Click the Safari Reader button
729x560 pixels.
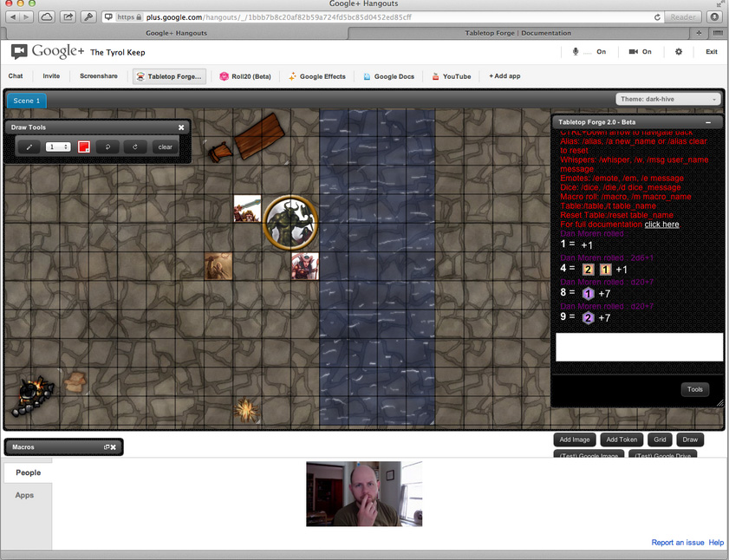[x=683, y=17]
